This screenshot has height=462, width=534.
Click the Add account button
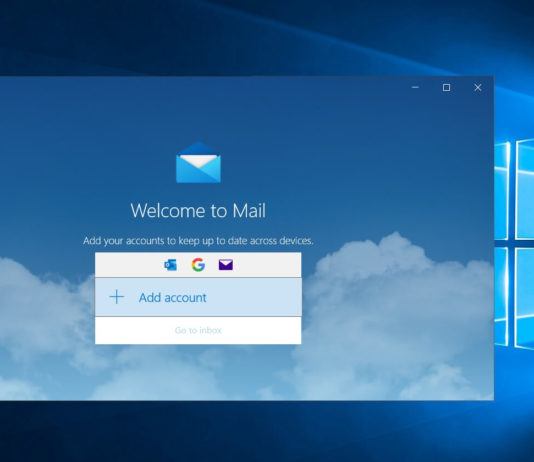[198, 297]
